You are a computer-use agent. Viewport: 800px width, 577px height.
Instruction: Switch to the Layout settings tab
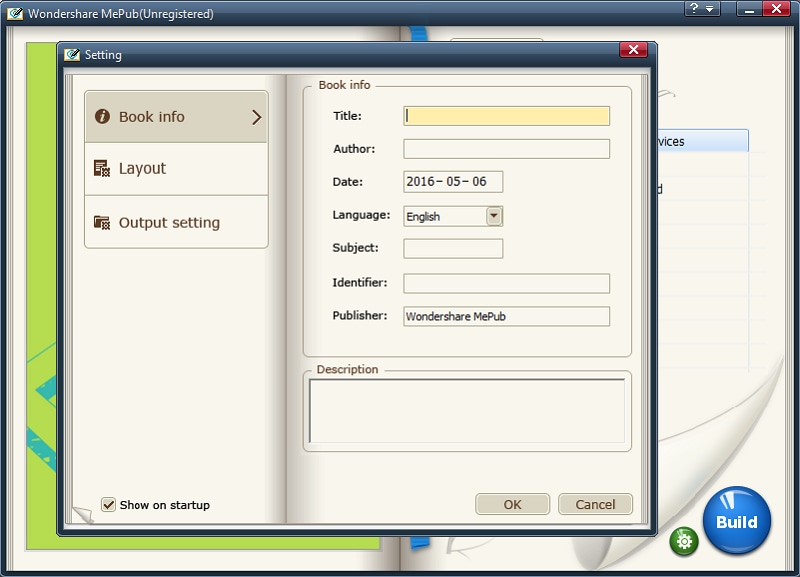point(176,169)
